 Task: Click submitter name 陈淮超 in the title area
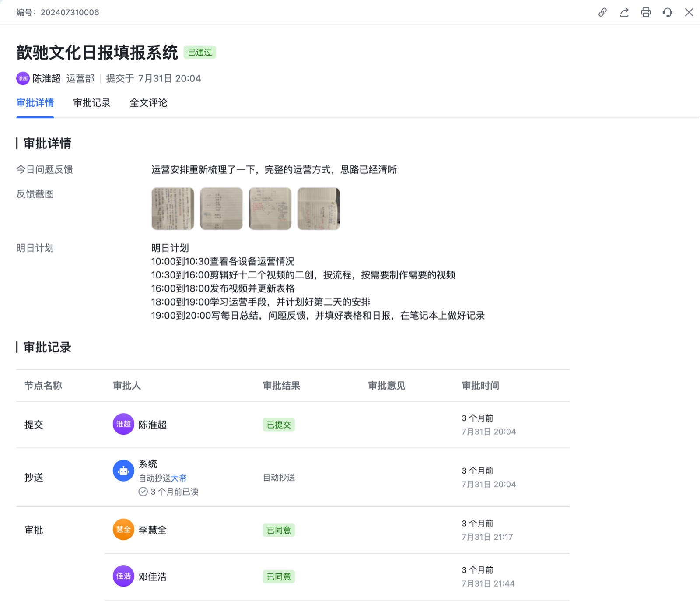(x=47, y=78)
